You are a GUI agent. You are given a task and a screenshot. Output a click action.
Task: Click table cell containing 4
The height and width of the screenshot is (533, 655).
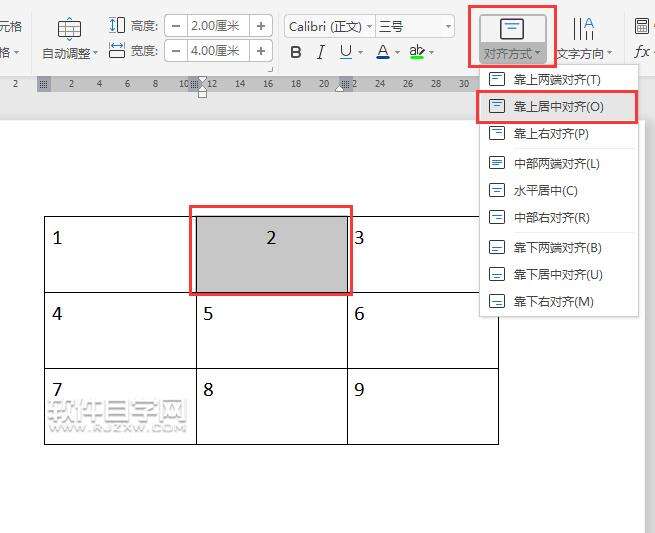[120, 330]
